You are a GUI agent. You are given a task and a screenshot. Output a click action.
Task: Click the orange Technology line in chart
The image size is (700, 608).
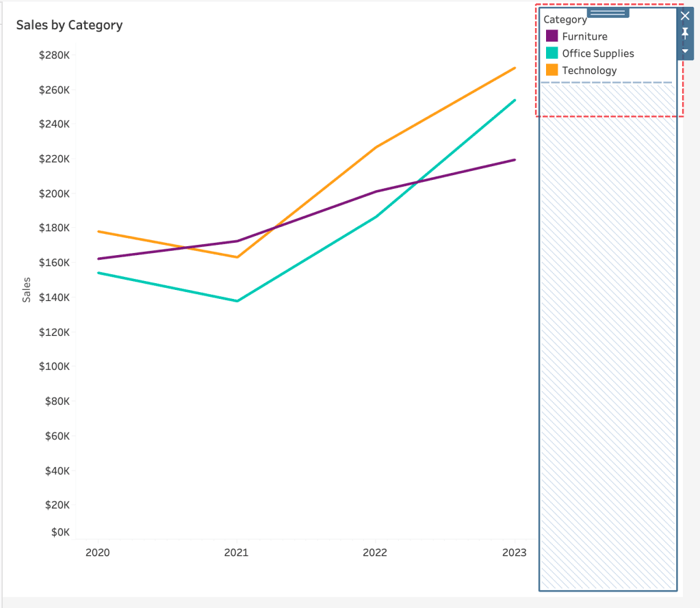pyautogui.click(x=445, y=107)
